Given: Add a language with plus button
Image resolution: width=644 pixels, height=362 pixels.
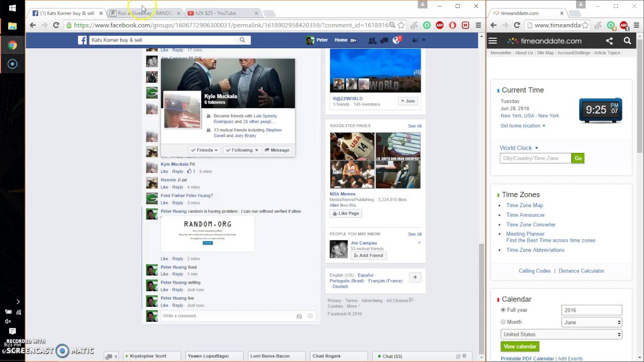Looking at the screenshot, I should coord(415,277).
